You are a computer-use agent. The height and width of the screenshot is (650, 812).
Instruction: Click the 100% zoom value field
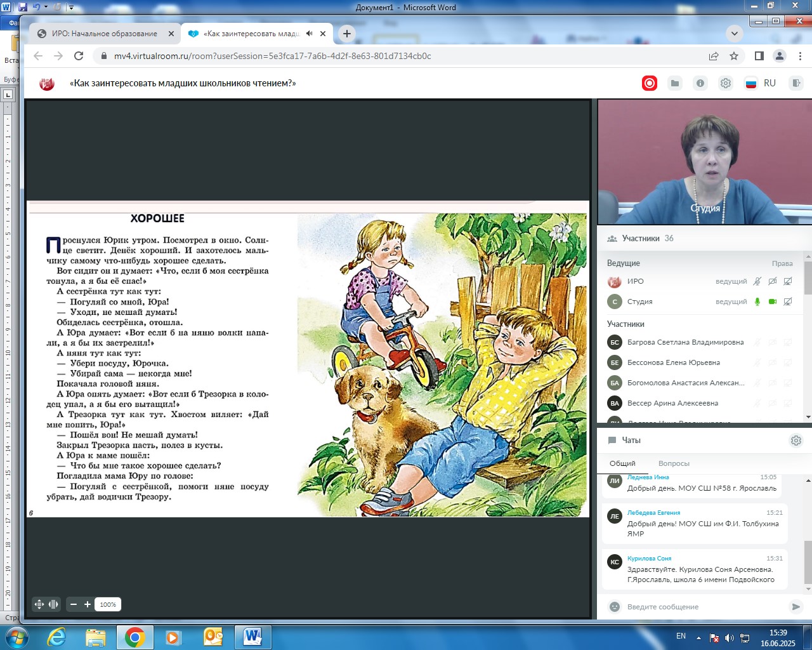click(108, 604)
